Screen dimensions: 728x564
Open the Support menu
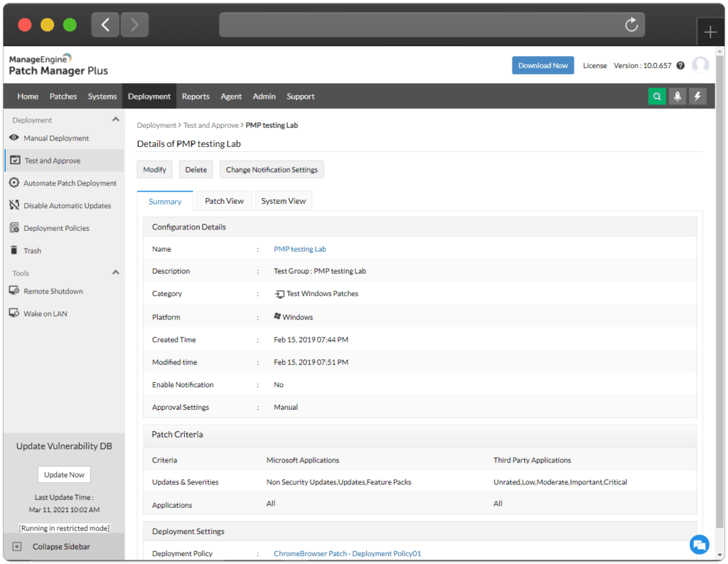[x=301, y=97]
